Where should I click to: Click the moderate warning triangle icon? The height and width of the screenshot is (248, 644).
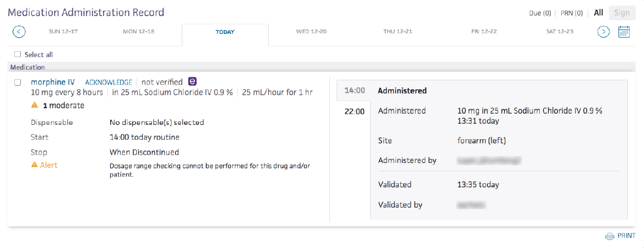35,105
